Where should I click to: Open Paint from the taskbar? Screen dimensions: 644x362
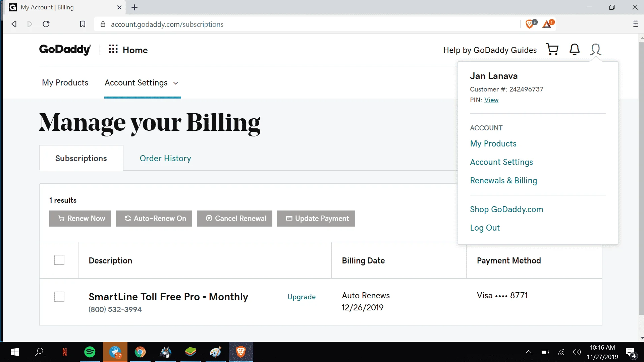[x=216, y=352]
